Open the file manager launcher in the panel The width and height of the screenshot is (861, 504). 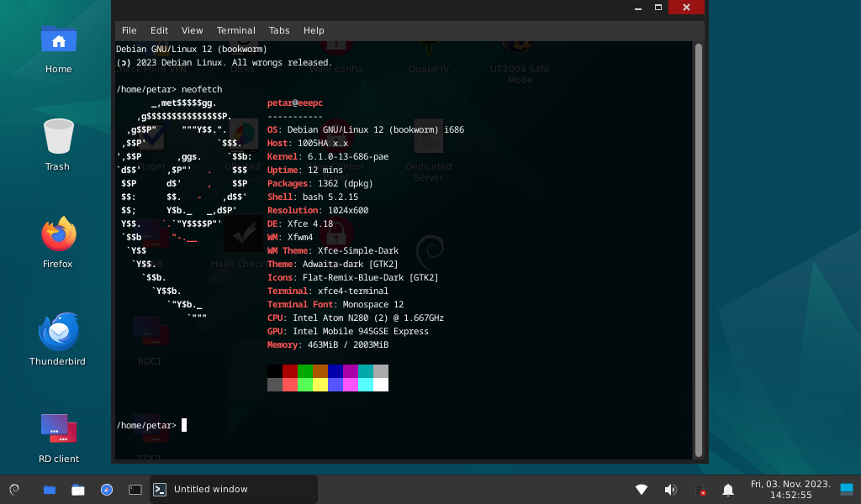point(78,490)
